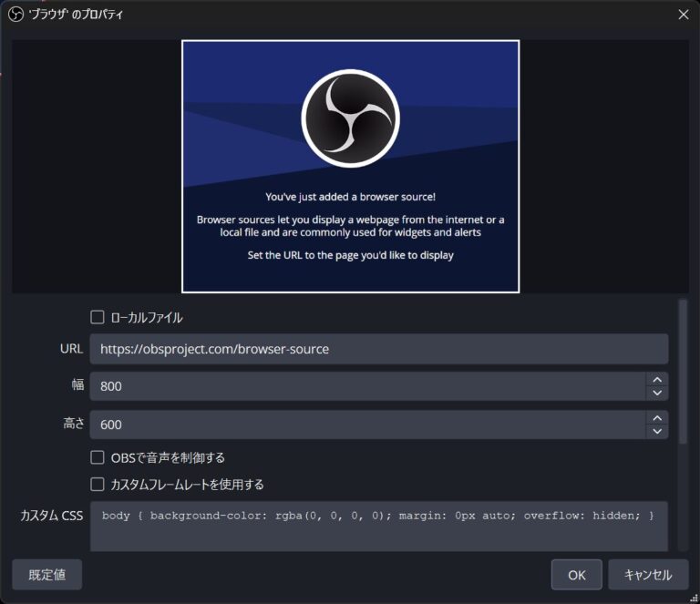Screen dimensions: 700x604
Task: Confirm settings with the OK button
Action: (x=576, y=575)
